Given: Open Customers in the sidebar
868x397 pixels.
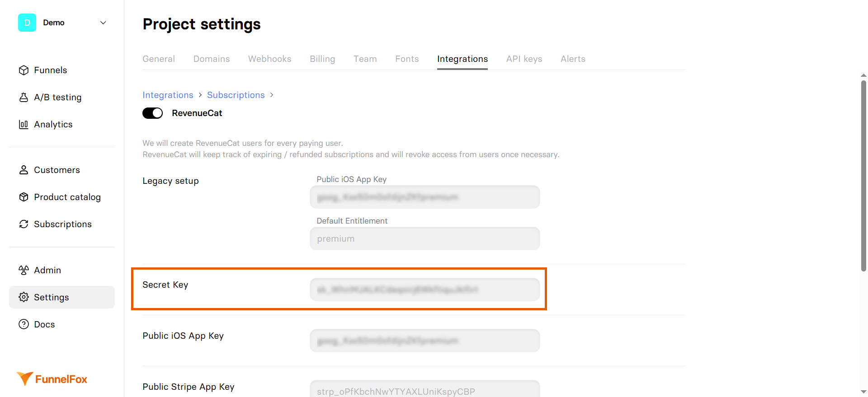Looking at the screenshot, I should point(62,170).
